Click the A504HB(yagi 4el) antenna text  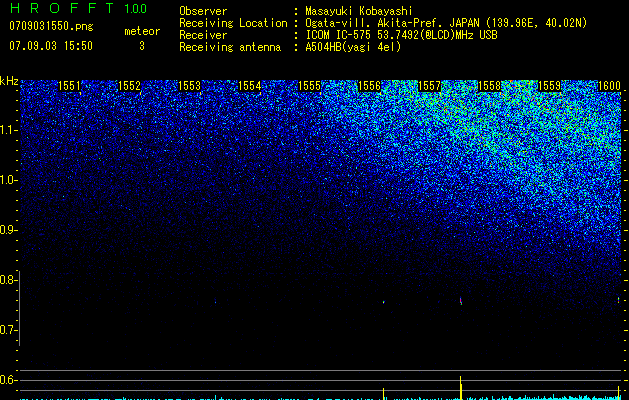(353, 47)
